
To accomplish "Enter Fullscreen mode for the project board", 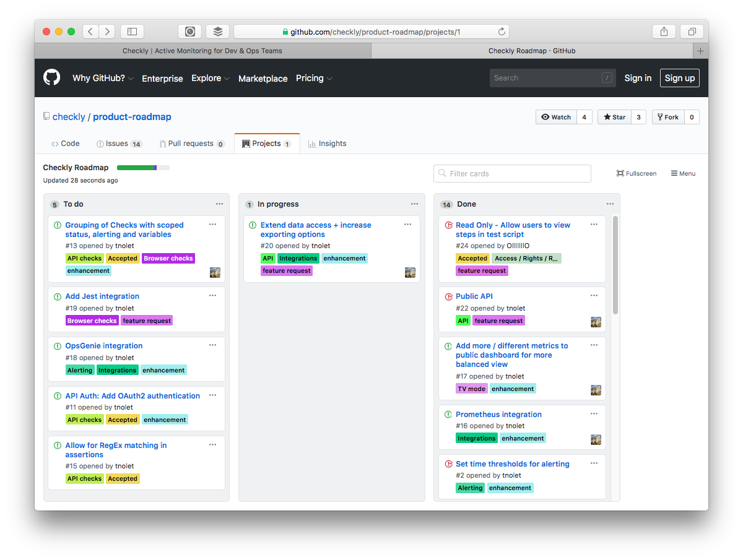I will [637, 173].
